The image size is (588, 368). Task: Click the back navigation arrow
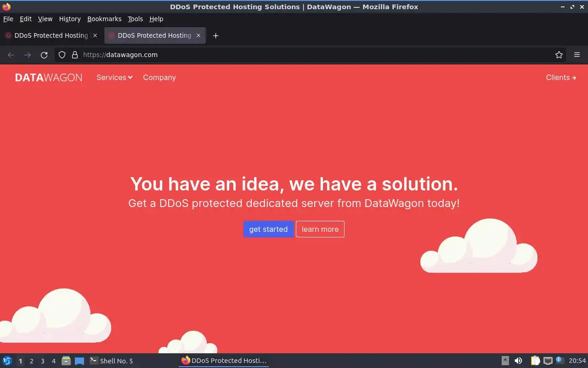pos(11,55)
